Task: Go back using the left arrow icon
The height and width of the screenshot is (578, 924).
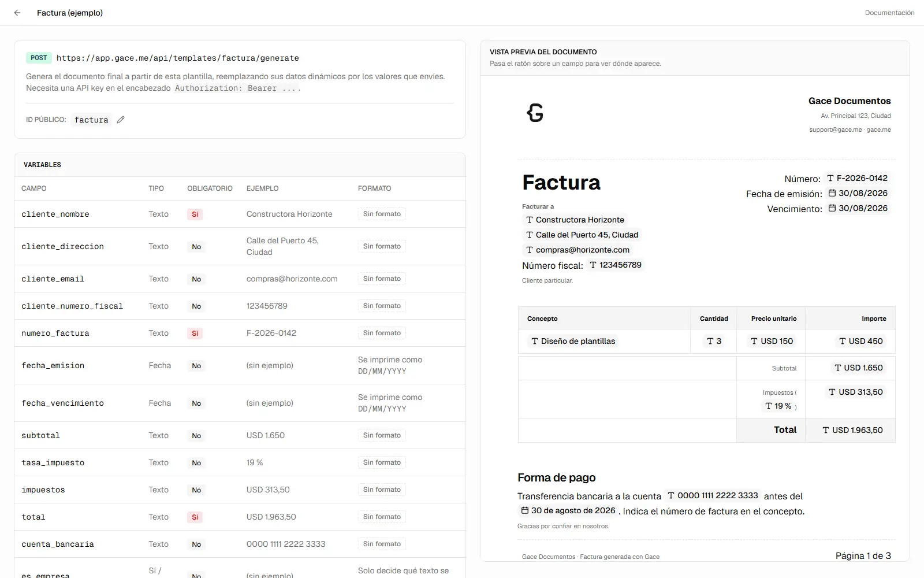Action: [17, 13]
